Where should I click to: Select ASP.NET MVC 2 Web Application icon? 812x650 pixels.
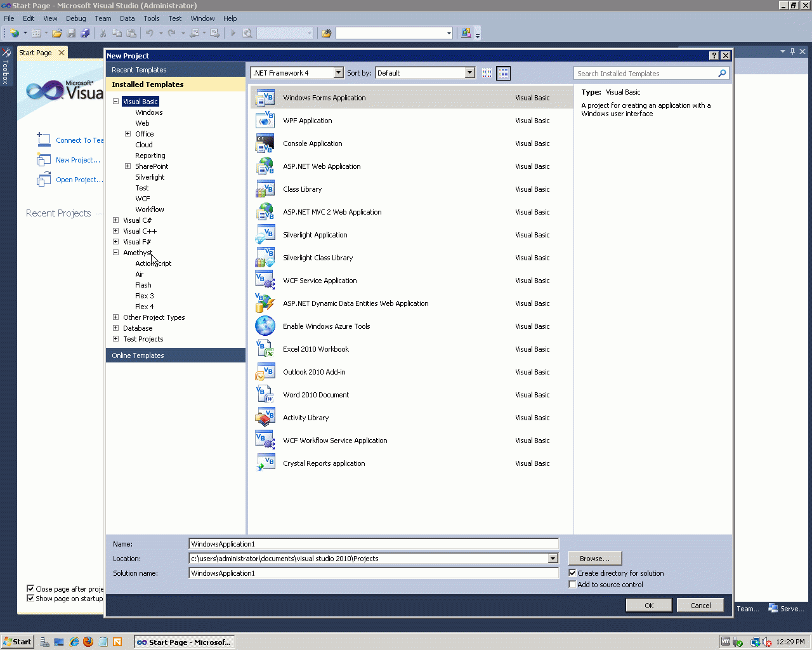coord(265,212)
